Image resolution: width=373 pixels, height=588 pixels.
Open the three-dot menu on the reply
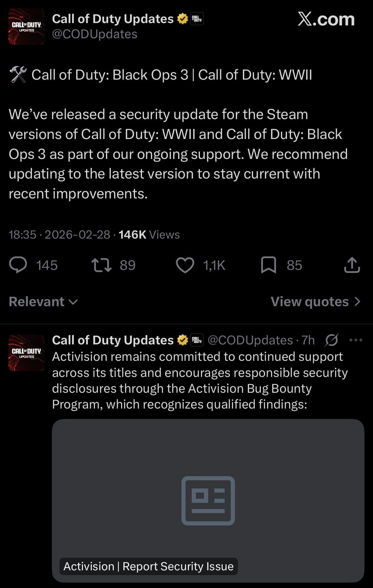356,340
